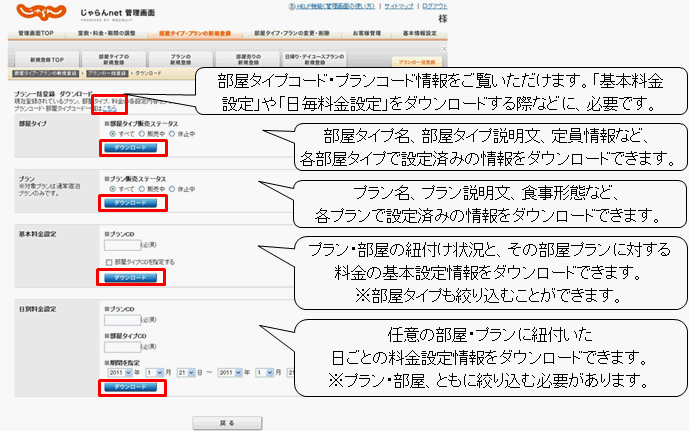Click プランの一括登録 breadcrumb
This screenshot has height=431, width=689.
107,73
